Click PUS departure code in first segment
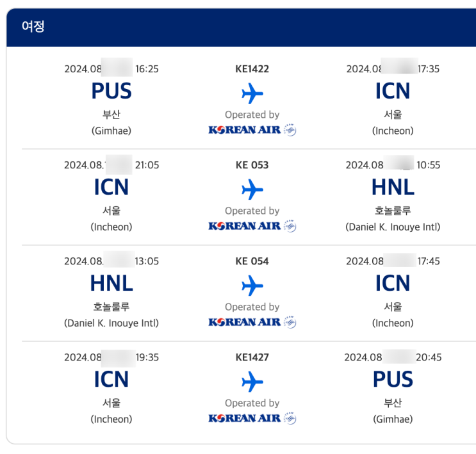 (111, 92)
